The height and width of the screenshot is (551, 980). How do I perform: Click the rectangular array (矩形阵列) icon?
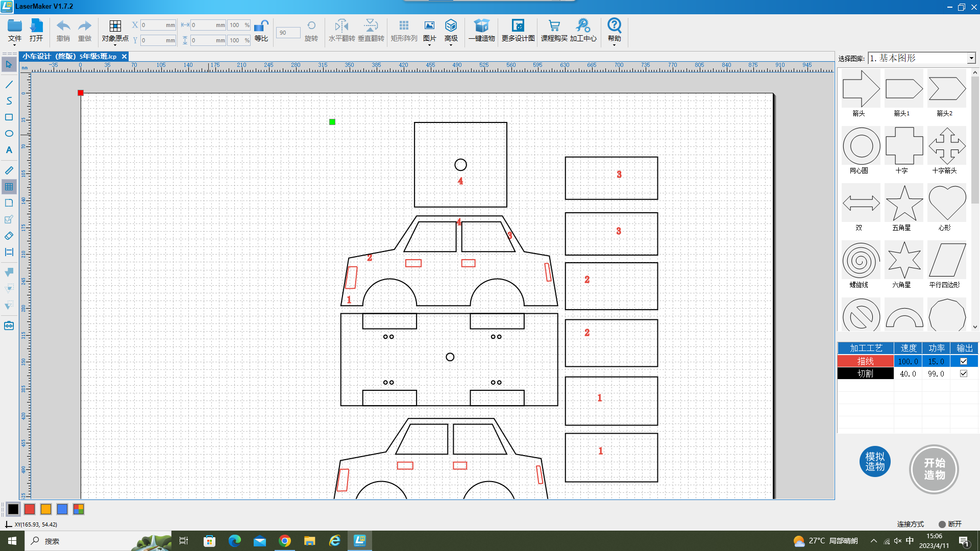click(404, 31)
